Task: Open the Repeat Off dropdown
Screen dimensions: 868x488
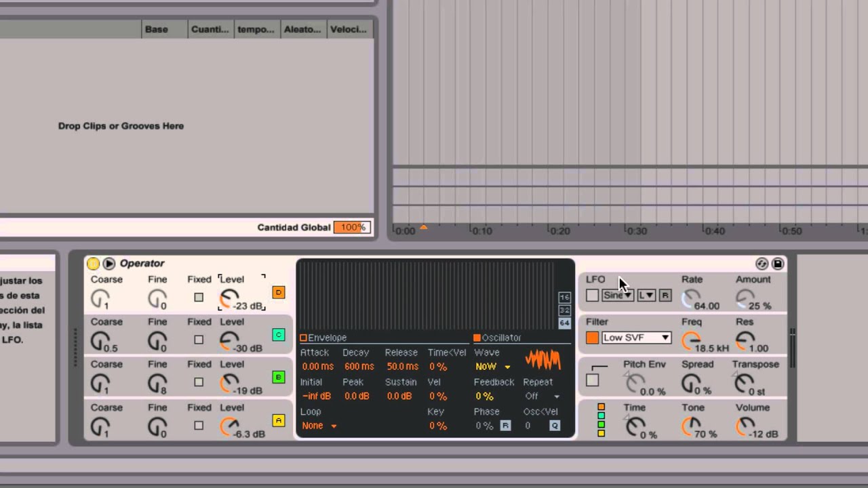Action: [542, 396]
